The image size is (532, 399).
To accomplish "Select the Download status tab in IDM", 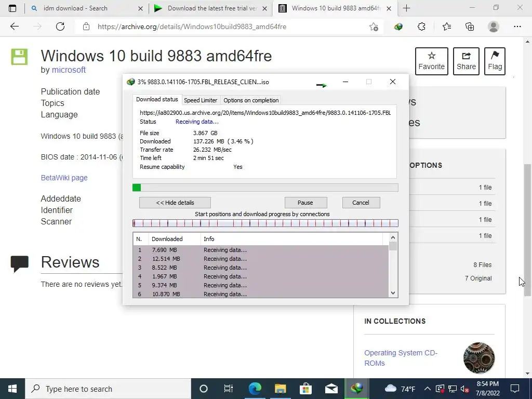I will click(157, 99).
